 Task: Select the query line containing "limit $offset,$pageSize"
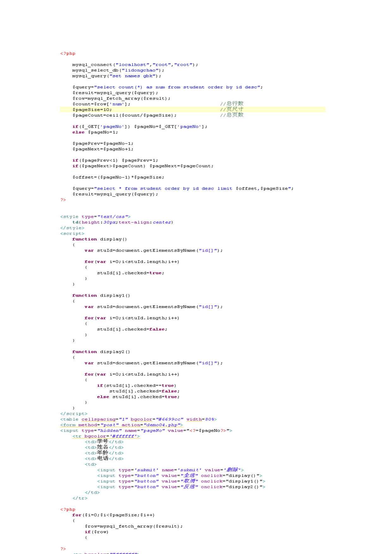pyautogui.click(x=183, y=189)
